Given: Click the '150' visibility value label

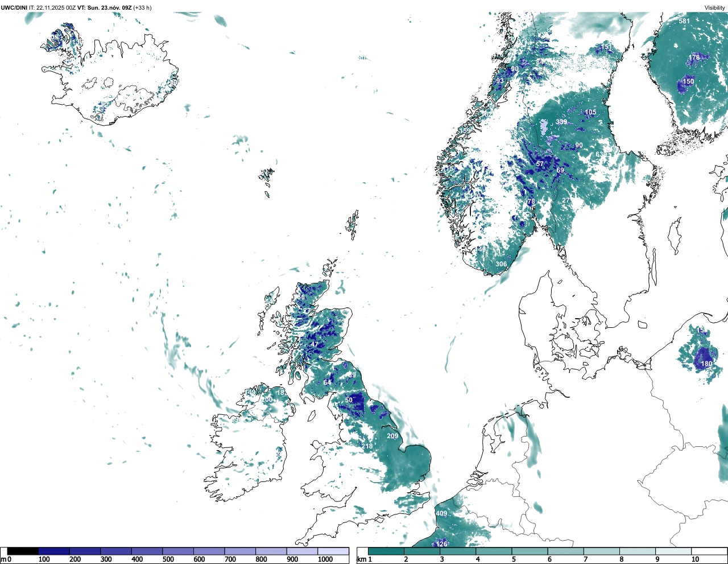Looking at the screenshot, I should tap(688, 81).
